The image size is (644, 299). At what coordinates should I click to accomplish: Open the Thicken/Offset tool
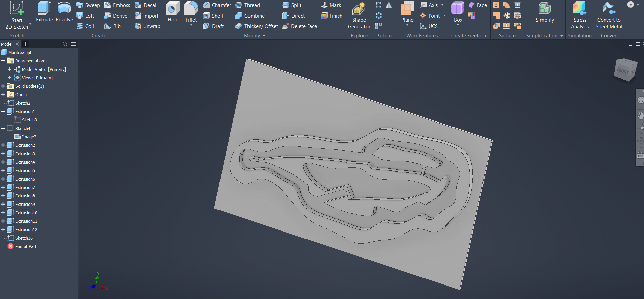257,26
